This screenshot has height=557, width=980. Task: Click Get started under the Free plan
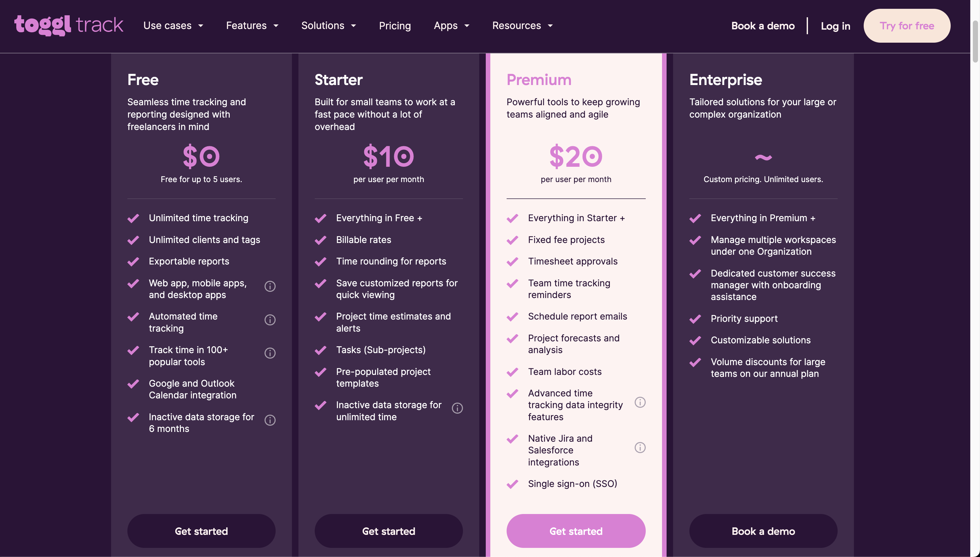coord(201,531)
